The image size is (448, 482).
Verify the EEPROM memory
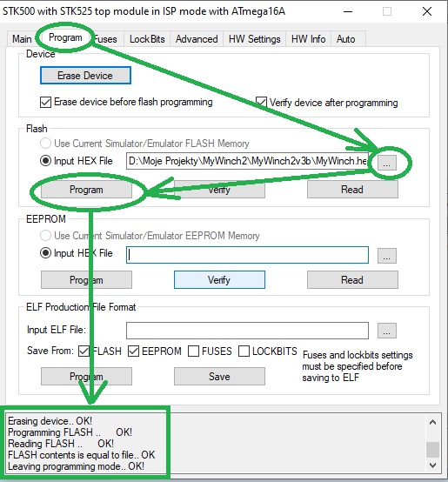point(219,280)
